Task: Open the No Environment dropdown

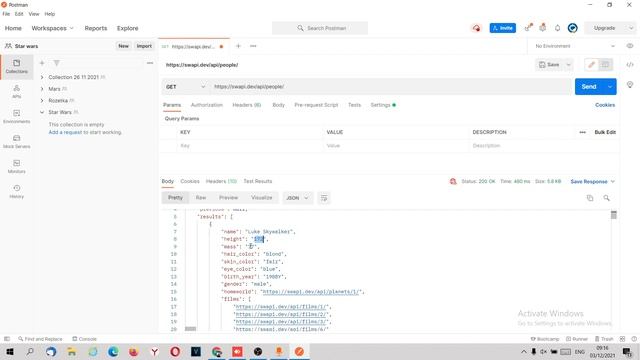Action: (575, 46)
